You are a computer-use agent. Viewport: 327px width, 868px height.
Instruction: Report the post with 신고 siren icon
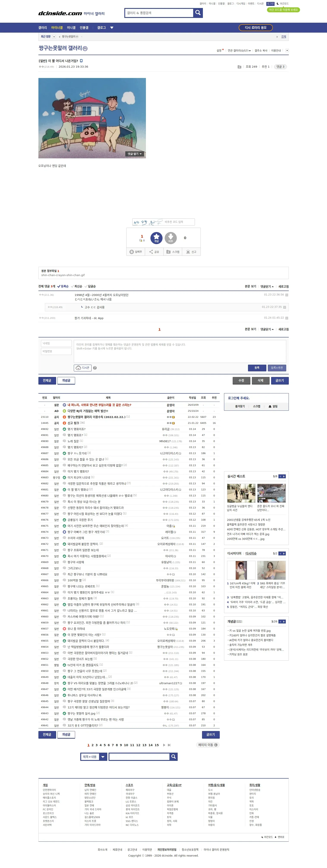[191, 252]
